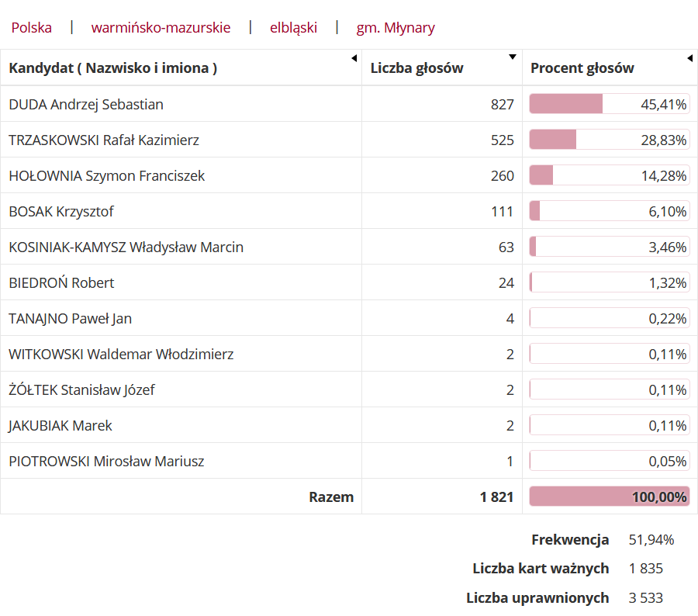
Task: Select the gm. Młynary breadcrumb
Action: [396, 28]
